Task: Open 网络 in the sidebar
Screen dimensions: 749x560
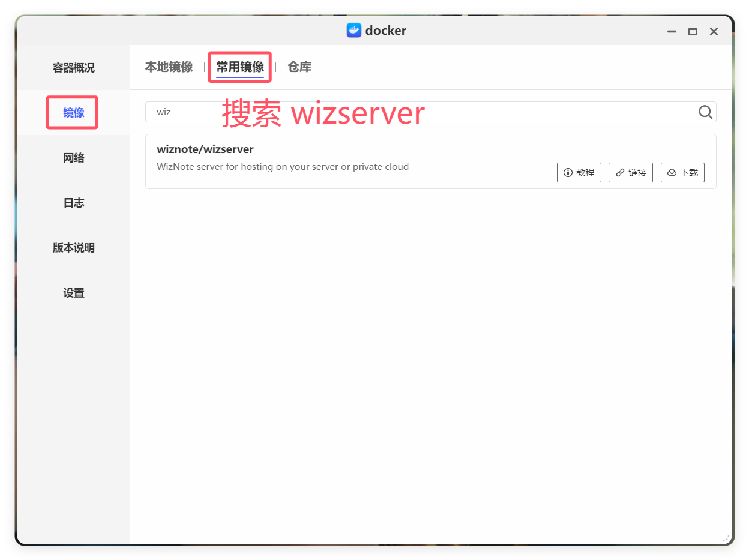Action: coord(73,157)
